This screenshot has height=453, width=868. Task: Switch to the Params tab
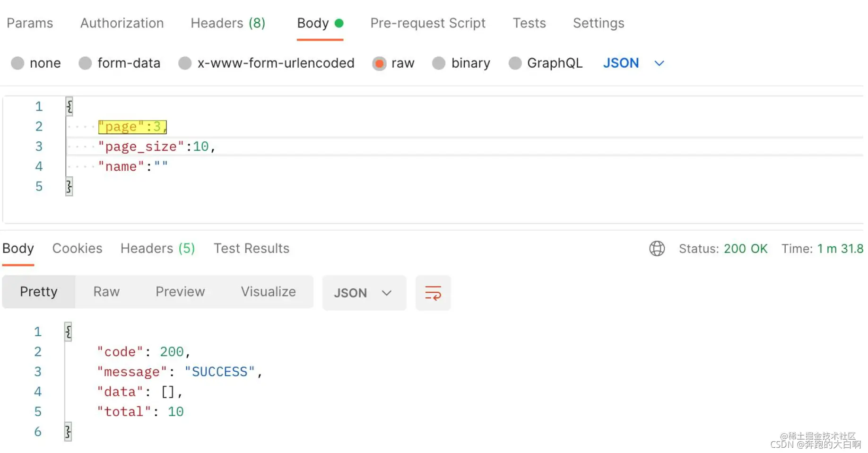point(30,23)
